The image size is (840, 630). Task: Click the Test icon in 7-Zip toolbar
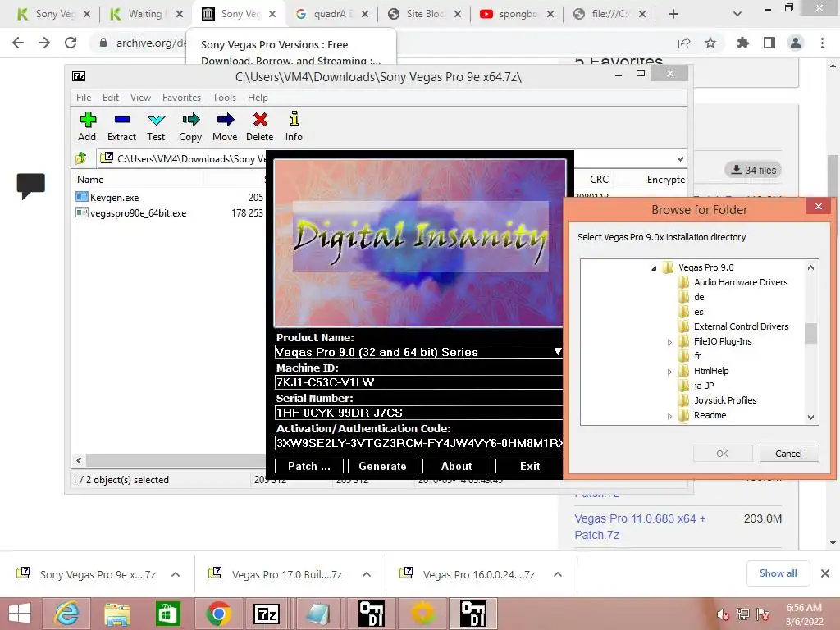[x=156, y=120]
